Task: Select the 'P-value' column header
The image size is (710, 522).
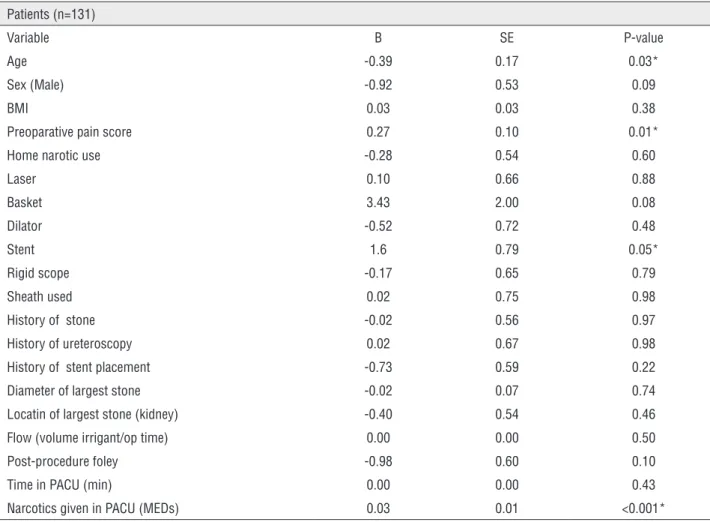Action: click(643, 38)
